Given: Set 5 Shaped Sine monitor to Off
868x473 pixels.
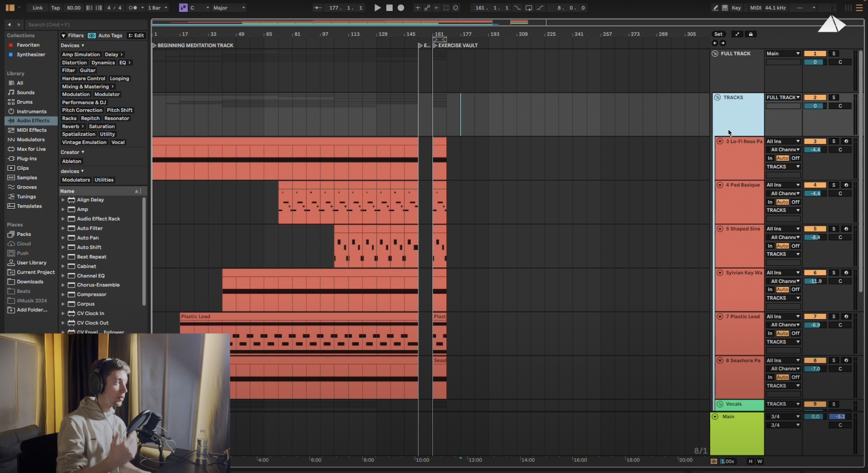Looking at the screenshot, I should [795, 246].
